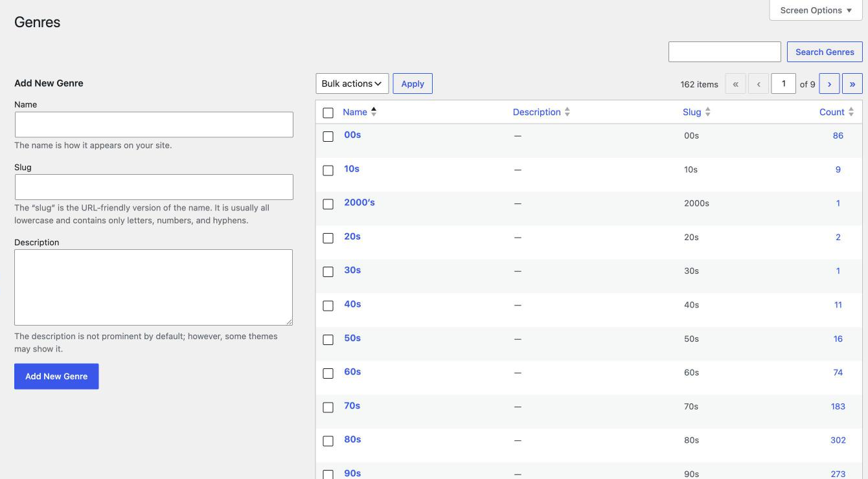Check the box for 10s genre
The height and width of the screenshot is (479, 868).
328,170
